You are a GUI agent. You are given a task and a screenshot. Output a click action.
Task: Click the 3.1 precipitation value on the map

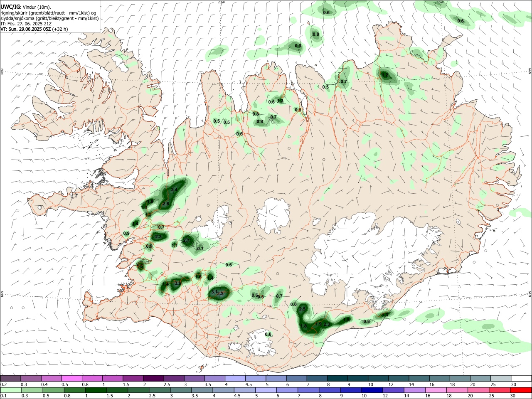coord(214,292)
